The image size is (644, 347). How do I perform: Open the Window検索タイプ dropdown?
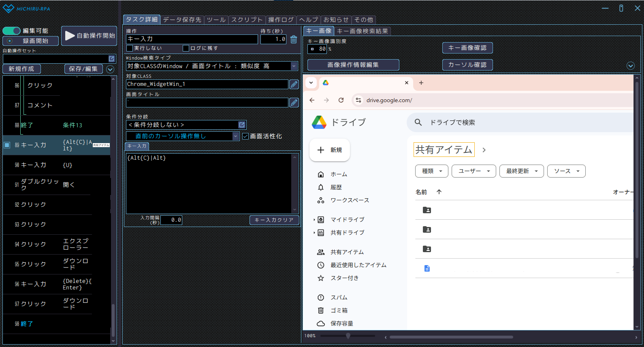pos(294,66)
